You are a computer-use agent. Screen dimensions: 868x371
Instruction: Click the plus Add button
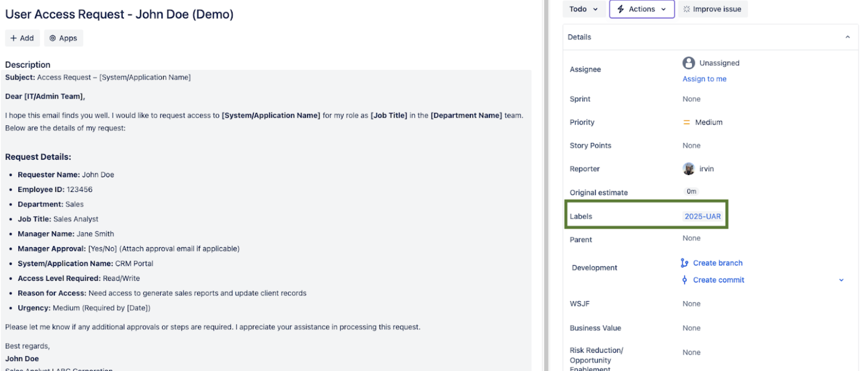click(22, 38)
